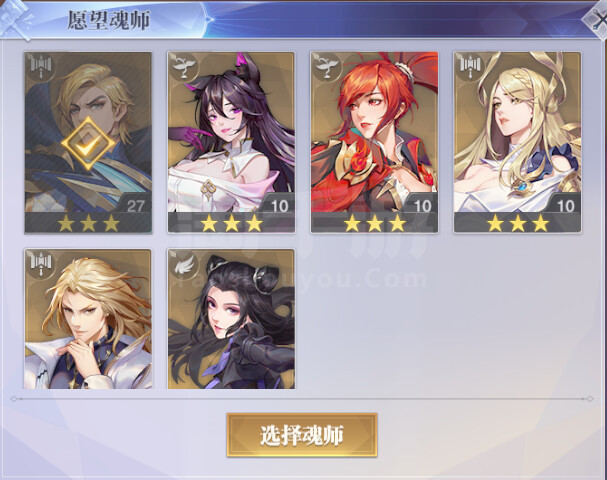Select the red-haired warrior card

(x=374, y=143)
